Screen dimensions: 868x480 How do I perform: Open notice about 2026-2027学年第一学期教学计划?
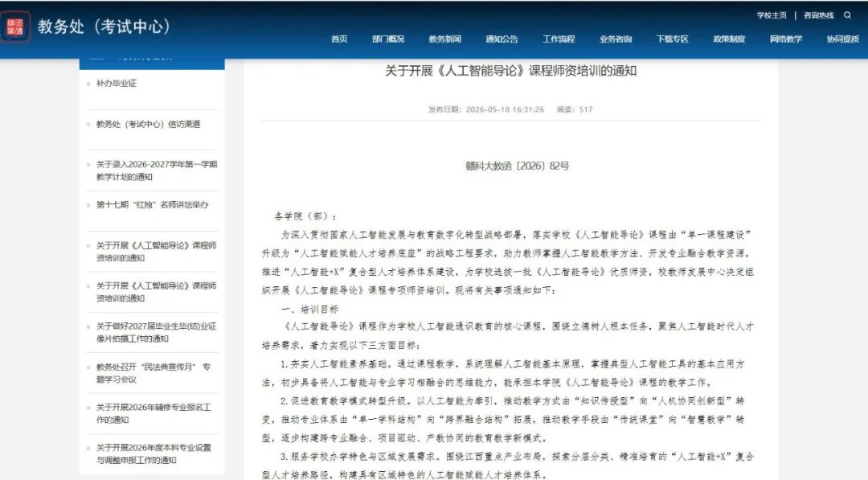click(157, 170)
